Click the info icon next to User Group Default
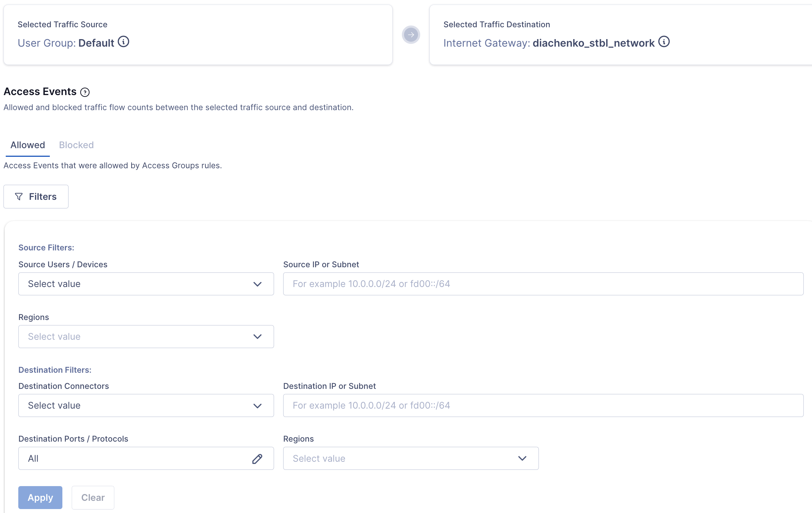812x513 pixels. point(124,42)
